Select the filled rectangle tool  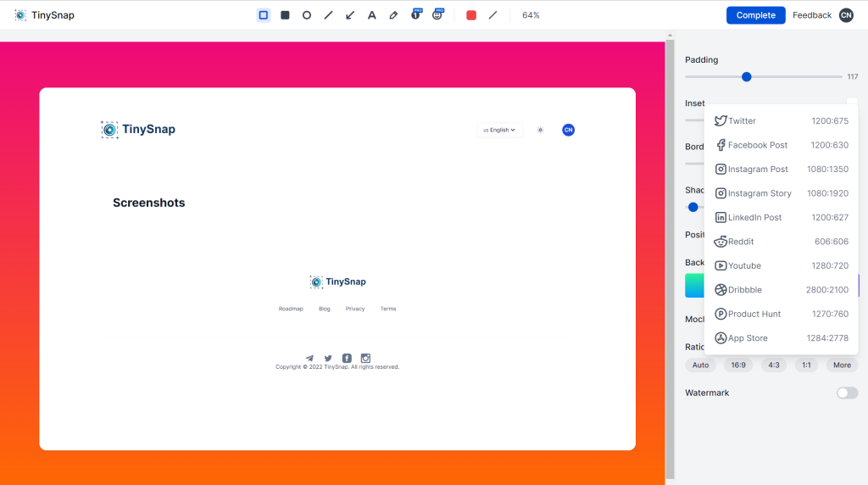click(x=285, y=15)
